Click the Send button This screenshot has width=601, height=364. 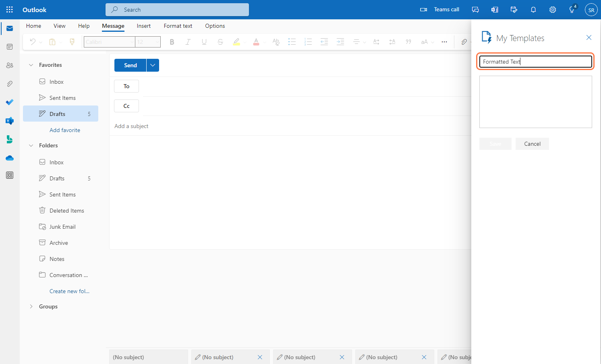(x=130, y=65)
